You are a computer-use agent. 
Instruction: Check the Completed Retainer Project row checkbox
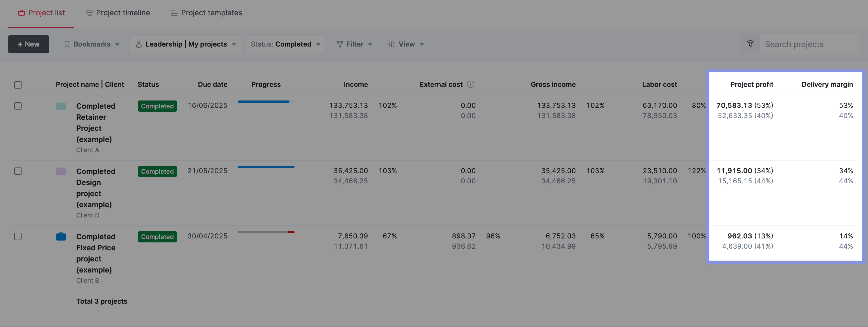18,106
